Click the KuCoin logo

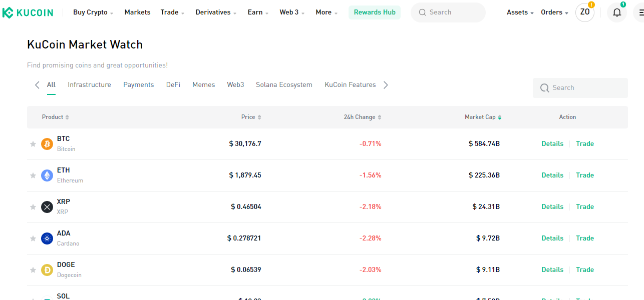pyautogui.click(x=28, y=12)
